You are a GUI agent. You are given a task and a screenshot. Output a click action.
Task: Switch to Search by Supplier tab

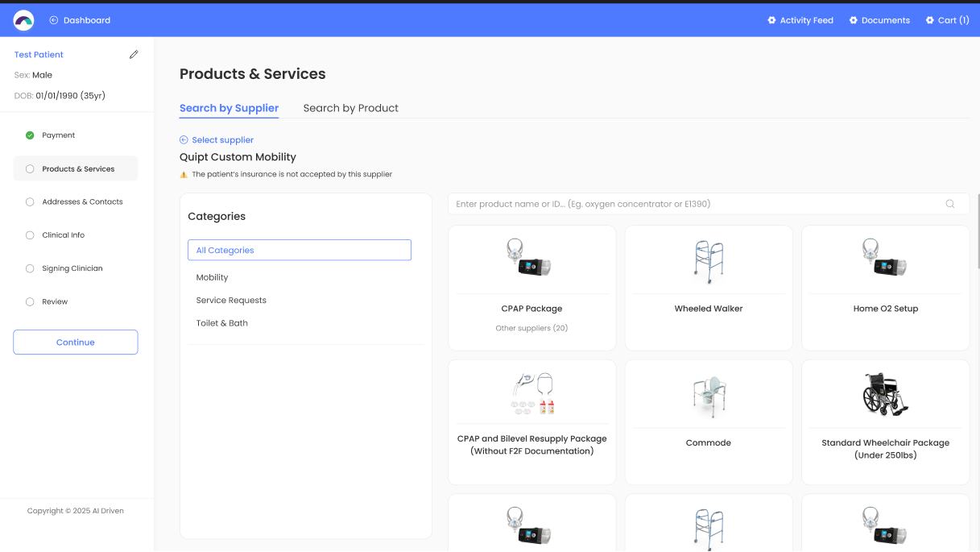[x=229, y=108]
